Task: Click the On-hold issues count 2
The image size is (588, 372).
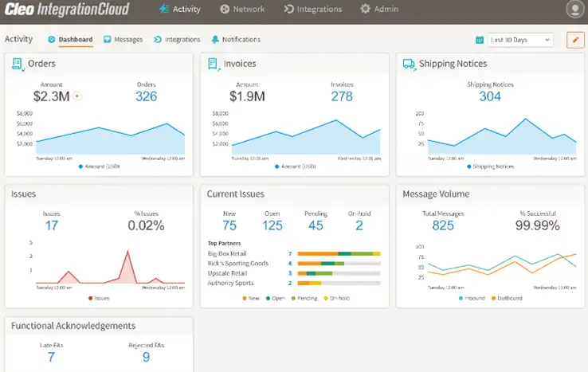Action: click(x=359, y=225)
